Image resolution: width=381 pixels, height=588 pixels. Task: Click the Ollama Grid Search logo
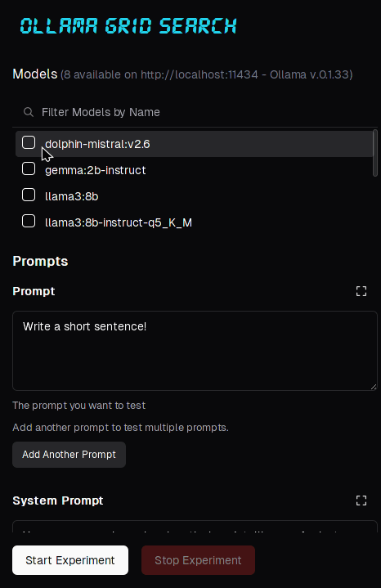tap(128, 26)
